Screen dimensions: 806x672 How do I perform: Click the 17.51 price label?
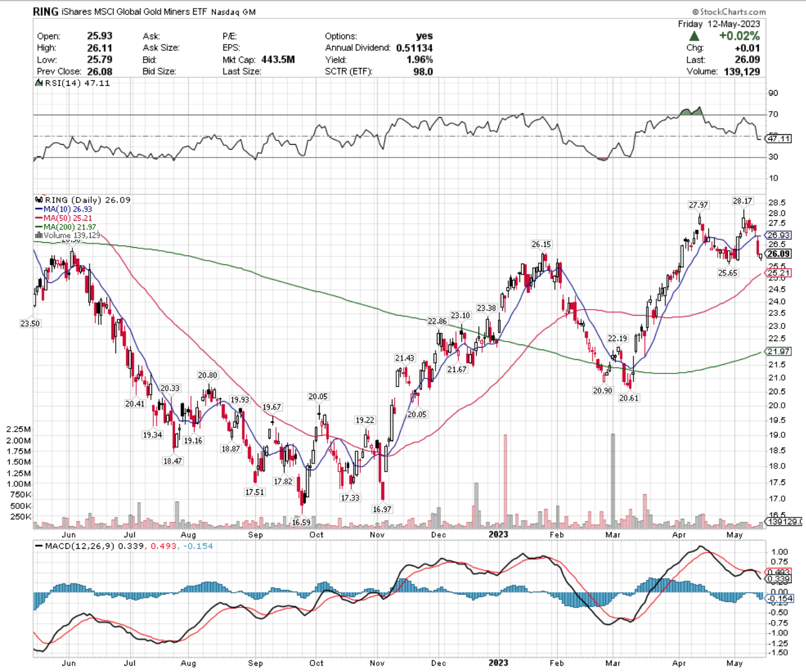(x=255, y=492)
